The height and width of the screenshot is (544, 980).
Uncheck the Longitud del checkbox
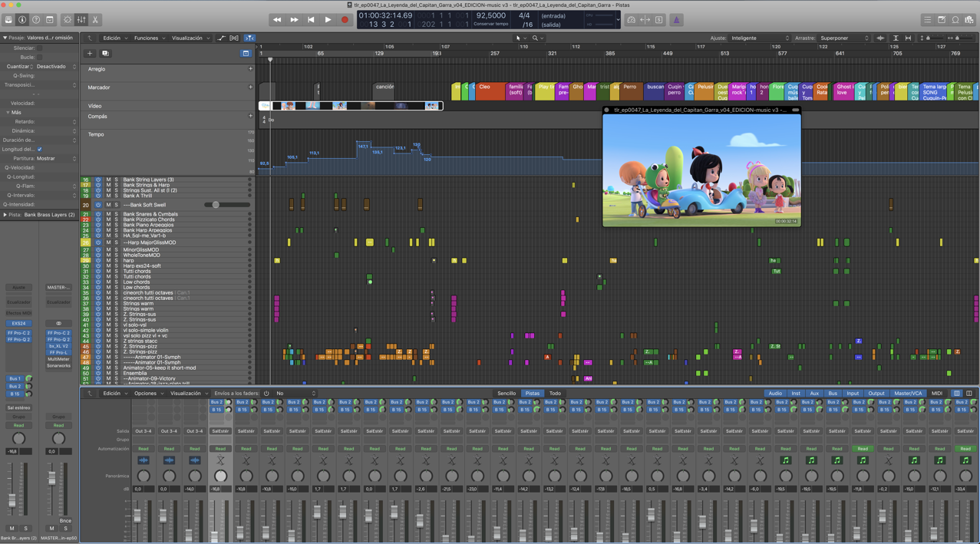pos(40,150)
